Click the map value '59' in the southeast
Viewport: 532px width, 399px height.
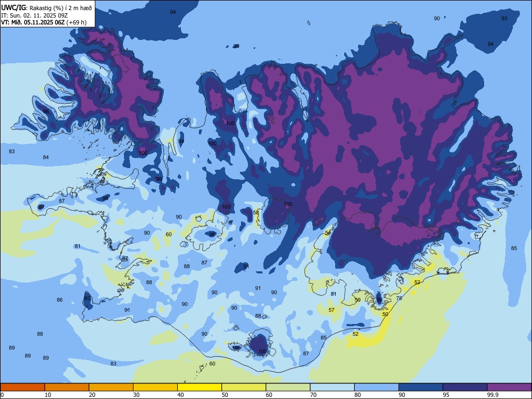(358, 300)
